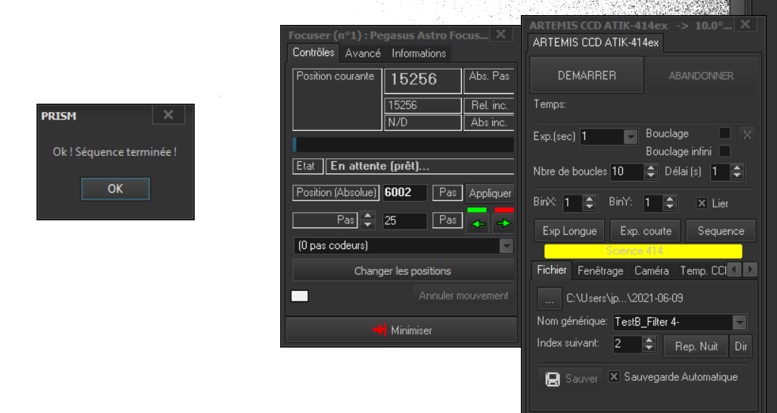Viewport: 777px width, 413px height.
Task: Enable the Bouclage checkbox
Action: 725,133
